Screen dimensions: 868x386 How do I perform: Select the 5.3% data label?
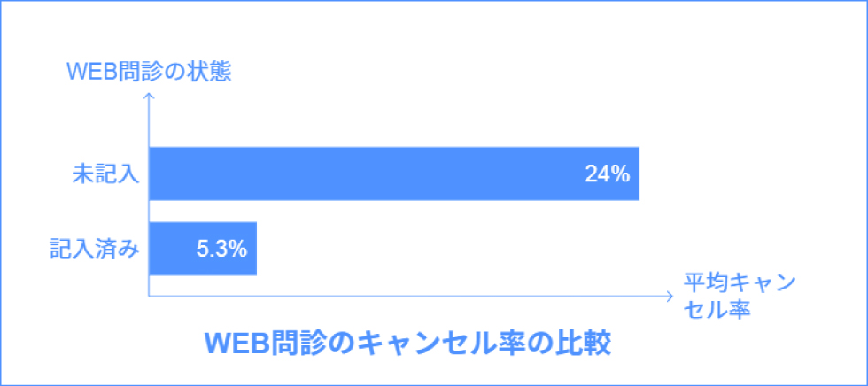tap(221, 249)
